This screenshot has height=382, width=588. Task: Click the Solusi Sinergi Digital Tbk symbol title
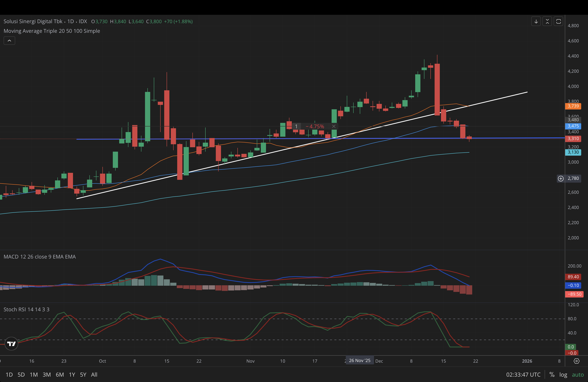33,21
